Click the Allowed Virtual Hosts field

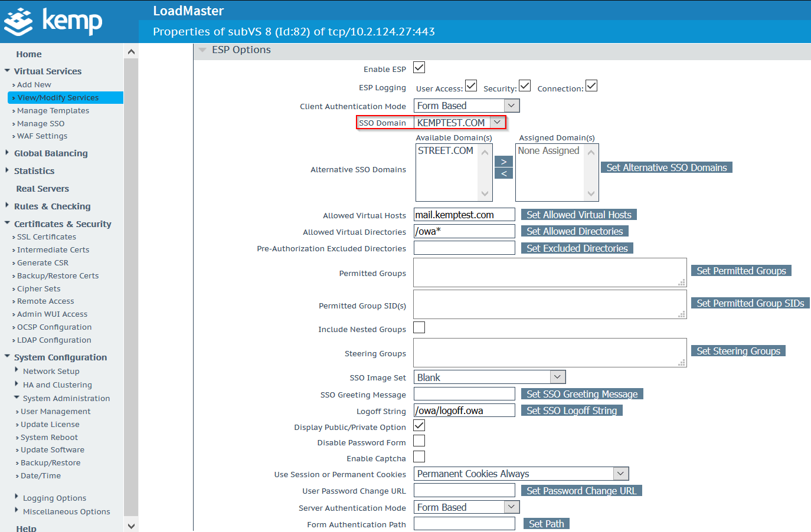click(x=465, y=215)
